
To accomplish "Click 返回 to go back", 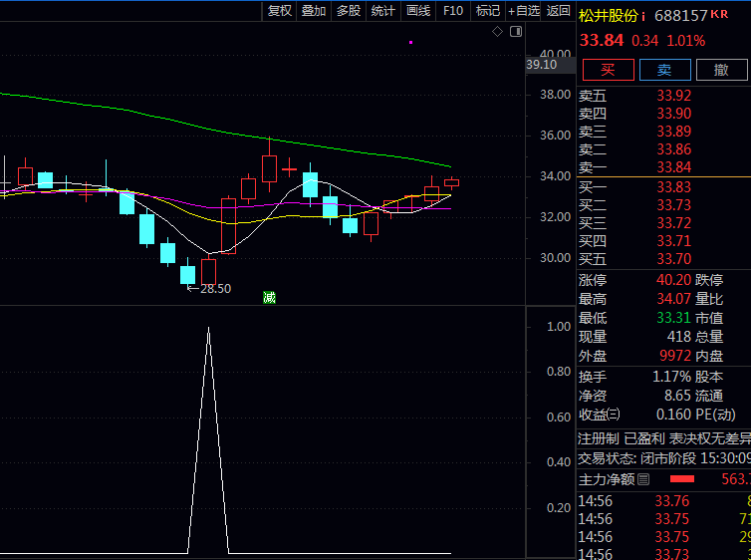I will click(x=559, y=10).
